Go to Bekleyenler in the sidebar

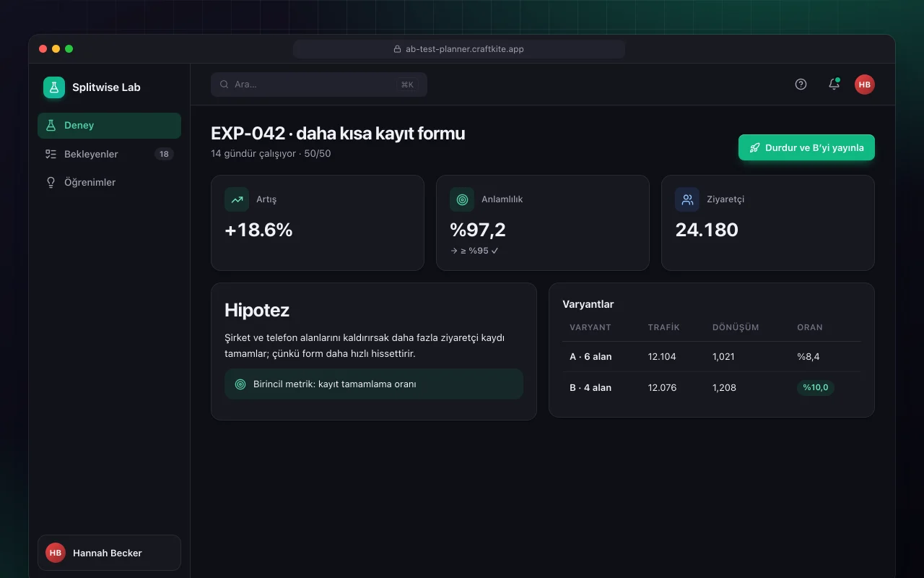[109, 154]
